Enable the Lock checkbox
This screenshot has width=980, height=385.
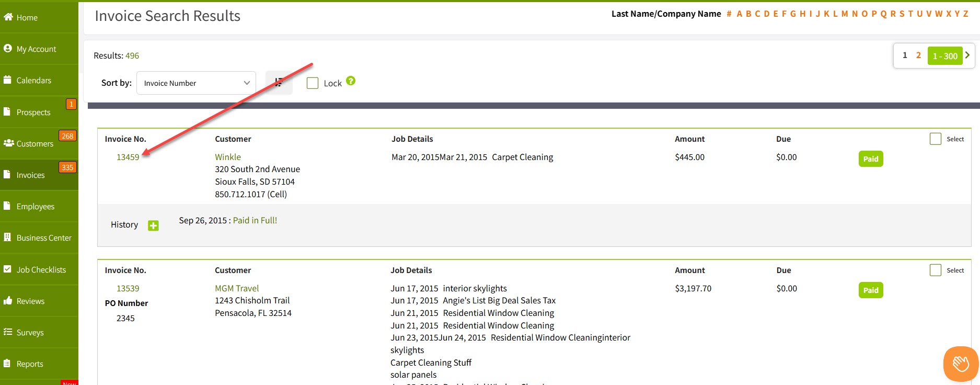click(x=313, y=83)
